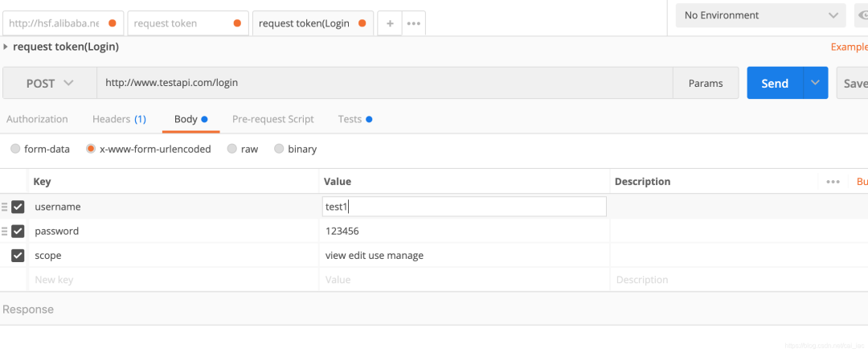
Task: Open the No Environment dropdown
Action: click(x=759, y=15)
